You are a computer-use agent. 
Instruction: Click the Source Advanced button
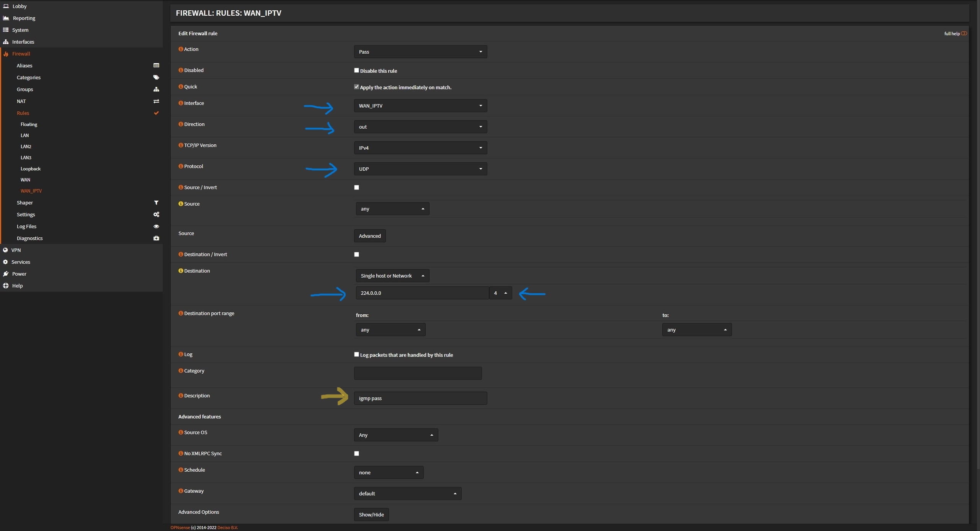[x=369, y=236]
